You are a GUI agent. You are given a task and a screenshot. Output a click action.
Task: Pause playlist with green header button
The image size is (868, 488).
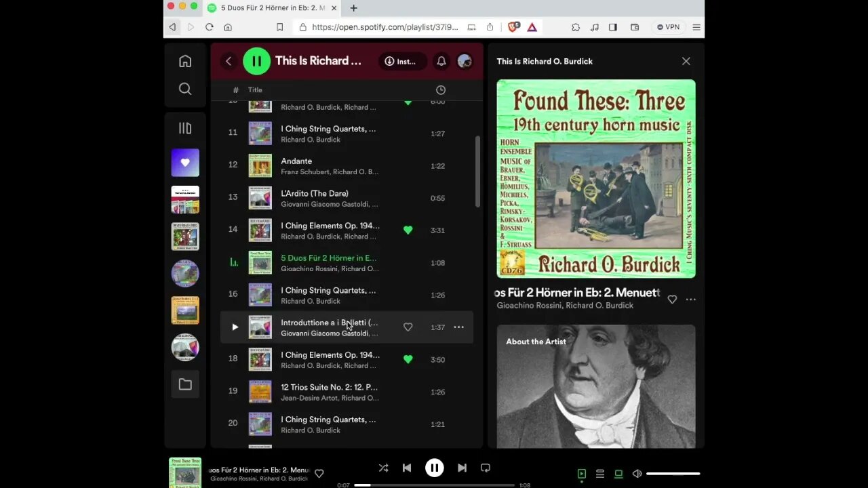click(x=256, y=61)
